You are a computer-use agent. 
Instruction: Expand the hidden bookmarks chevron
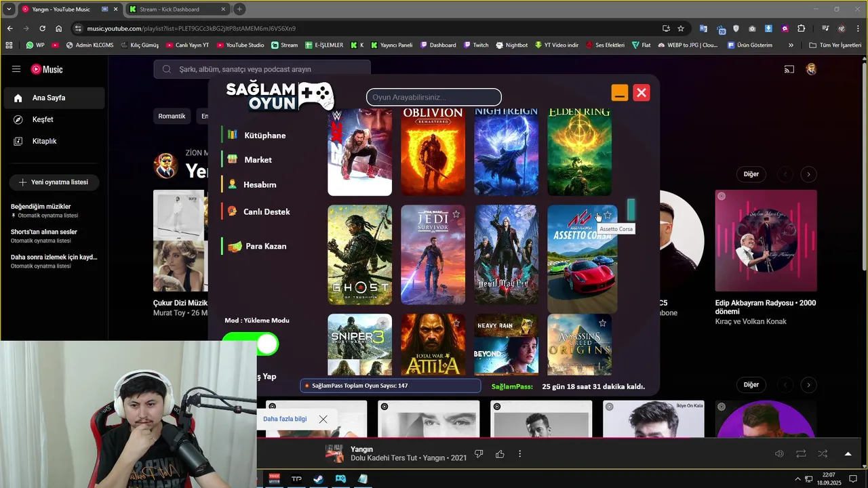tap(791, 45)
